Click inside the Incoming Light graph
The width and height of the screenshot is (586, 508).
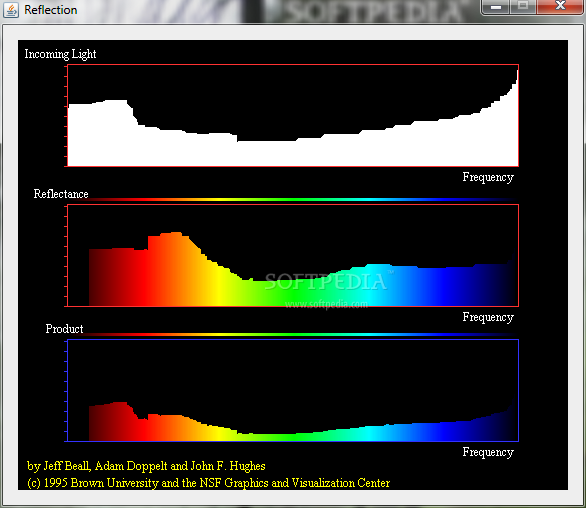point(293,116)
